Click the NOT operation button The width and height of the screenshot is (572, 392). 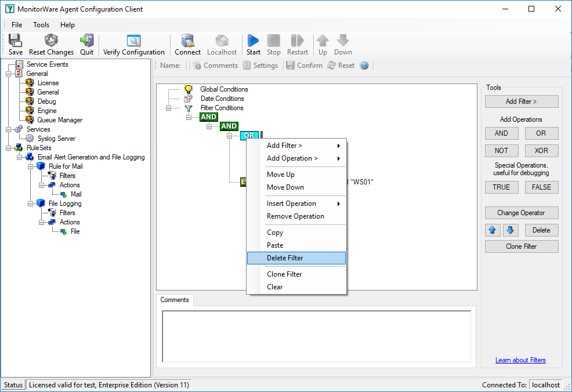tap(501, 151)
